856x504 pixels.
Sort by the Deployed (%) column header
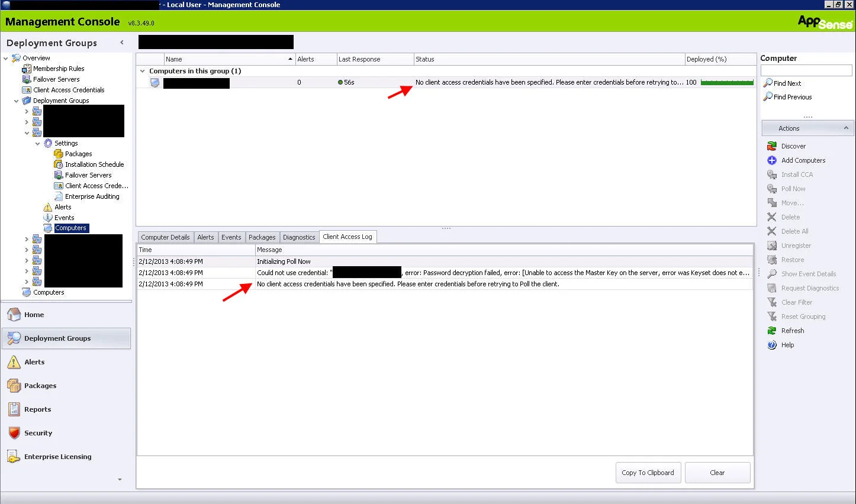coord(720,59)
